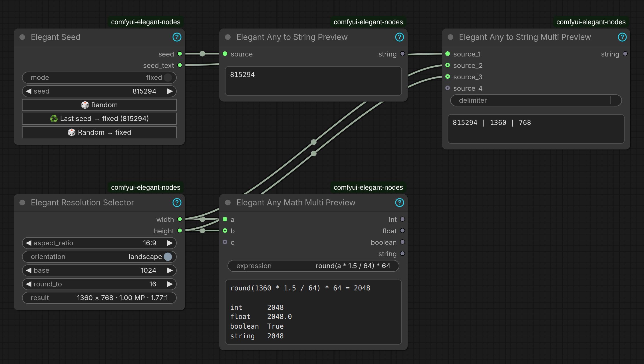Click the int output socket
This screenshot has height=364, width=644.
pyautogui.click(x=402, y=219)
